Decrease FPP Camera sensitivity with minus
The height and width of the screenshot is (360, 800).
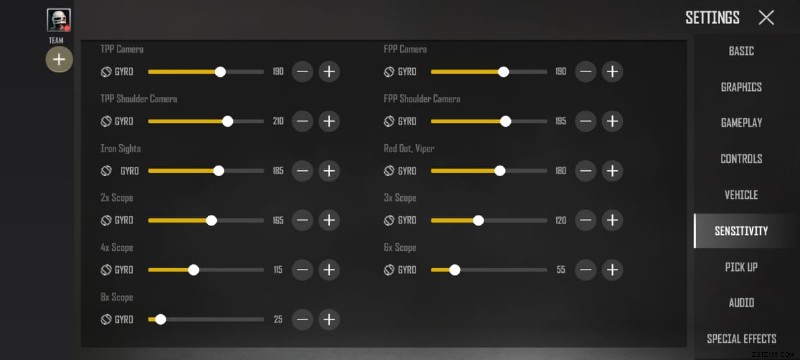(585, 71)
